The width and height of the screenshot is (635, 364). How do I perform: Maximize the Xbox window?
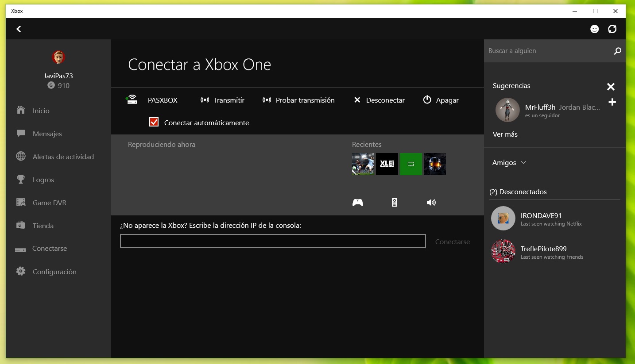595,11
